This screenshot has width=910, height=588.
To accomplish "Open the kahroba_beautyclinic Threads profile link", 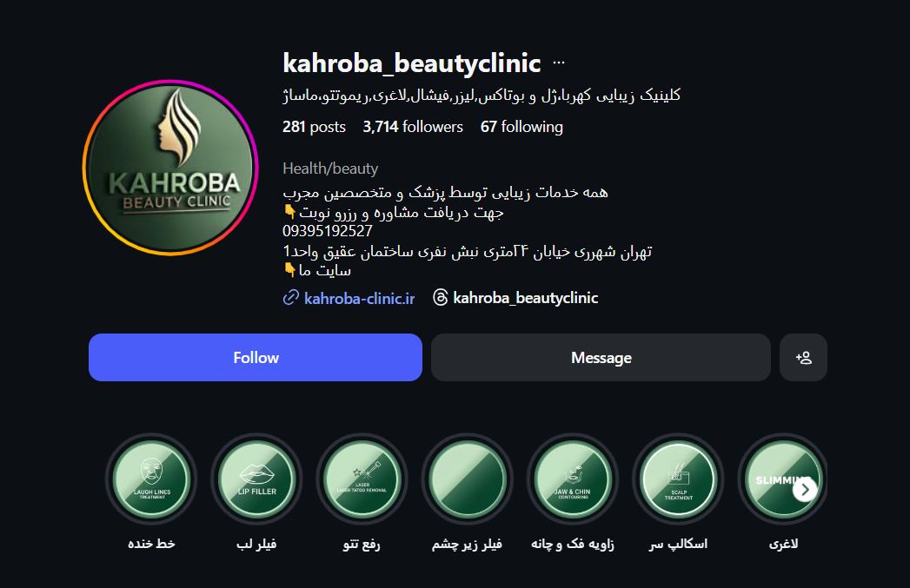I will coord(525,298).
